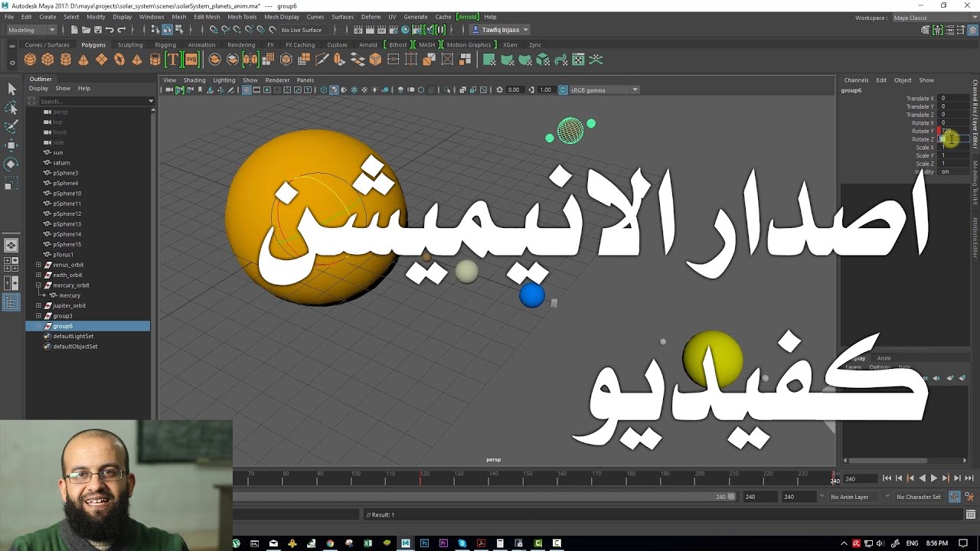Screen dimensions: 980x551
Task: Open the Shading menu in viewport
Action: [x=194, y=80]
